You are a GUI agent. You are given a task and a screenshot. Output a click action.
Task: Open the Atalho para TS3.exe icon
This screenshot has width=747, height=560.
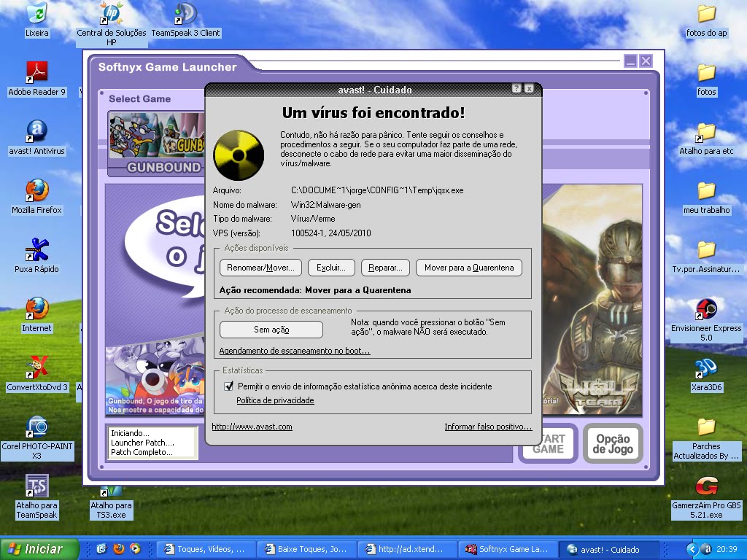tap(111, 502)
